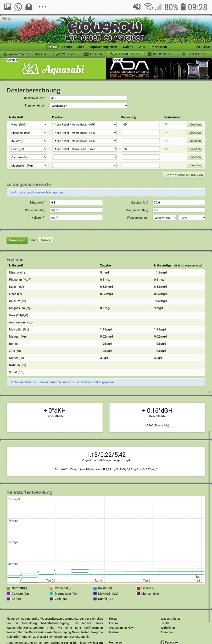Focus the Nitrat dosage field showing 60
212x644 pixels.
click(x=141, y=124)
